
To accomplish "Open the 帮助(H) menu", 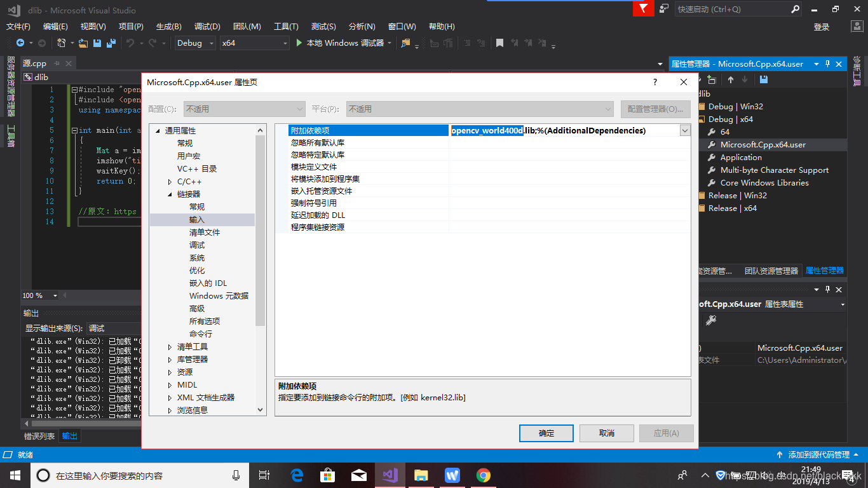I will click(442, 27).
